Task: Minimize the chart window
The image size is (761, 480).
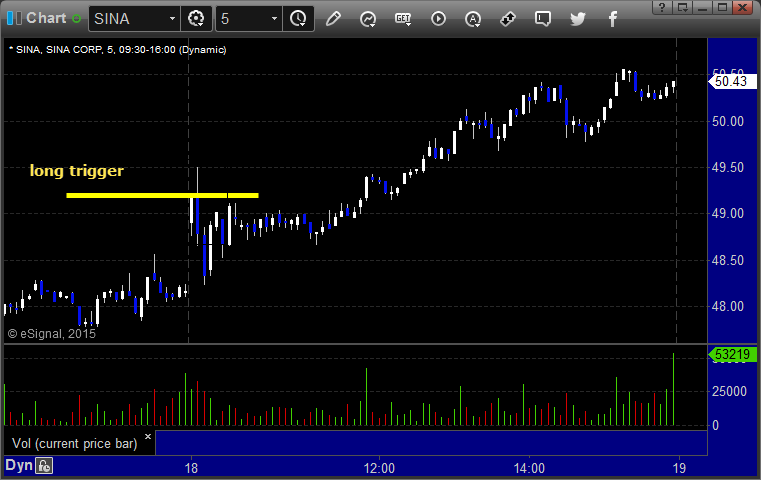Action: (703, 7)
